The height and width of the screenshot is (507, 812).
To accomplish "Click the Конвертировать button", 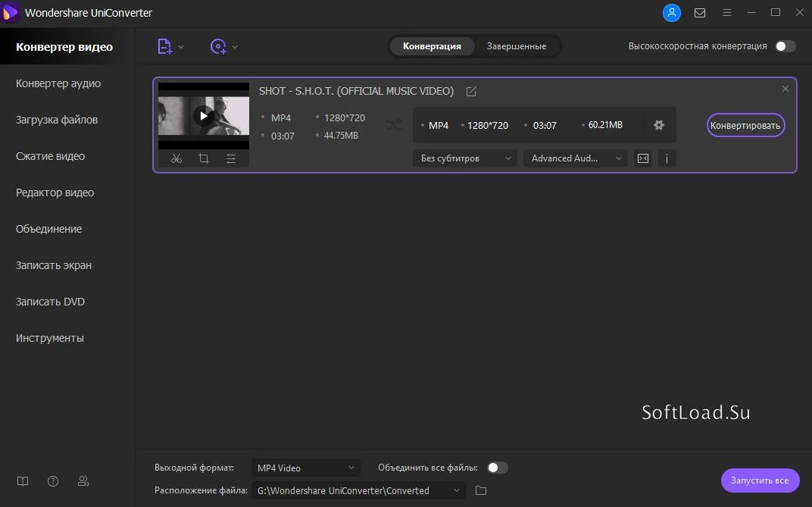I will (x=745, y=125).
